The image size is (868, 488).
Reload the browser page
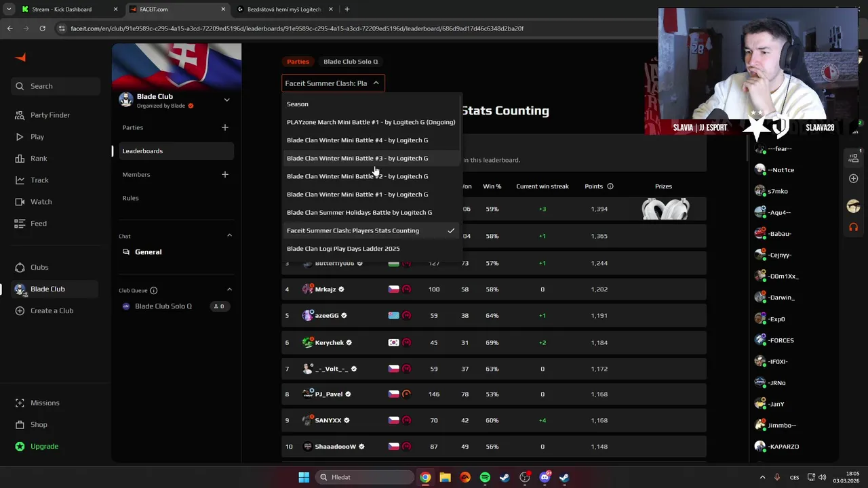(42, 28)
